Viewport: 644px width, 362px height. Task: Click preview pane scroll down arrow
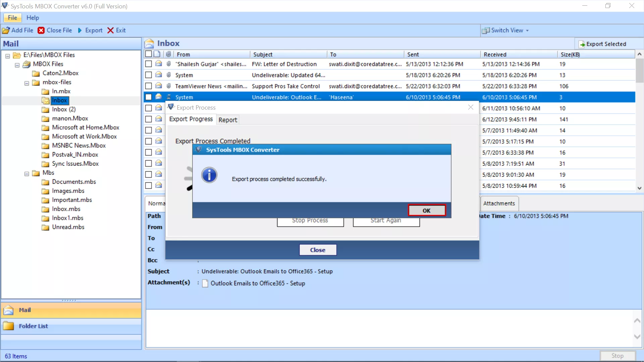pyautogui.click(x=637, y=337)
